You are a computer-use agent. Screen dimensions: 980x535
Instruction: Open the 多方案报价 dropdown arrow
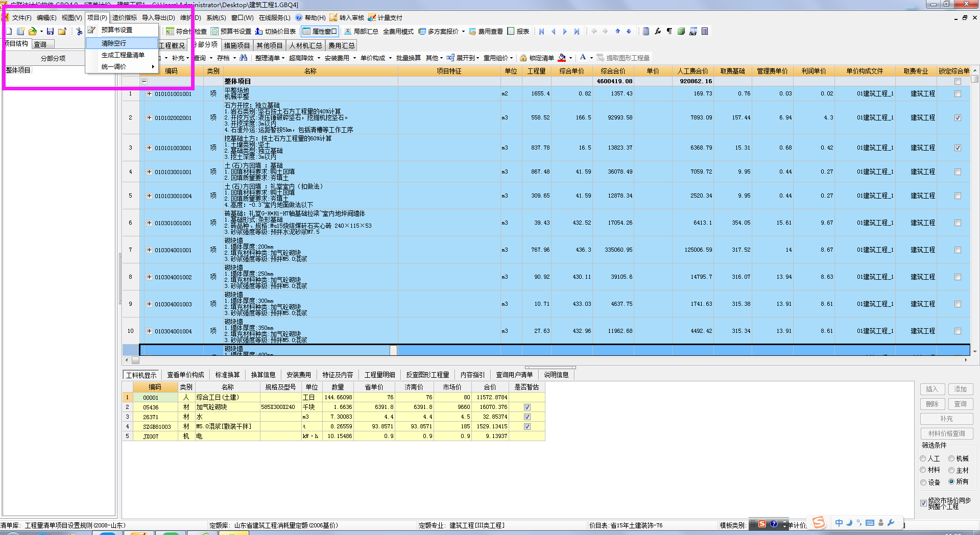(x=464, y=31)
